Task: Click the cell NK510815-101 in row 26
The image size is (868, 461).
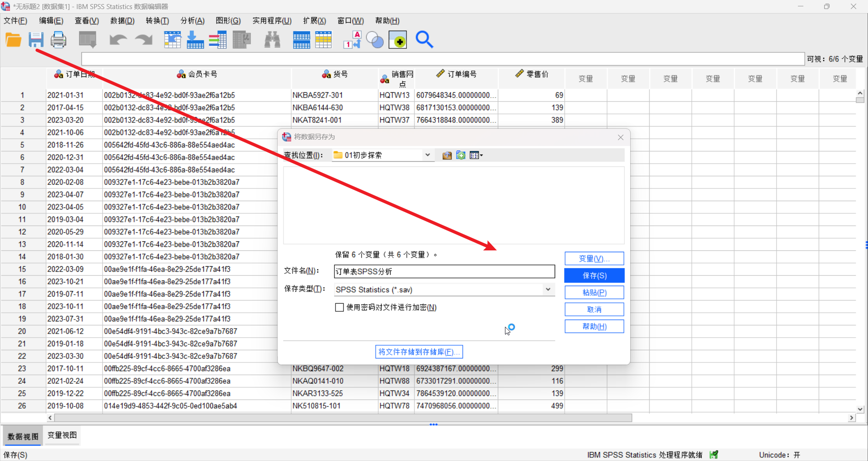Action: tap(335, 406)
